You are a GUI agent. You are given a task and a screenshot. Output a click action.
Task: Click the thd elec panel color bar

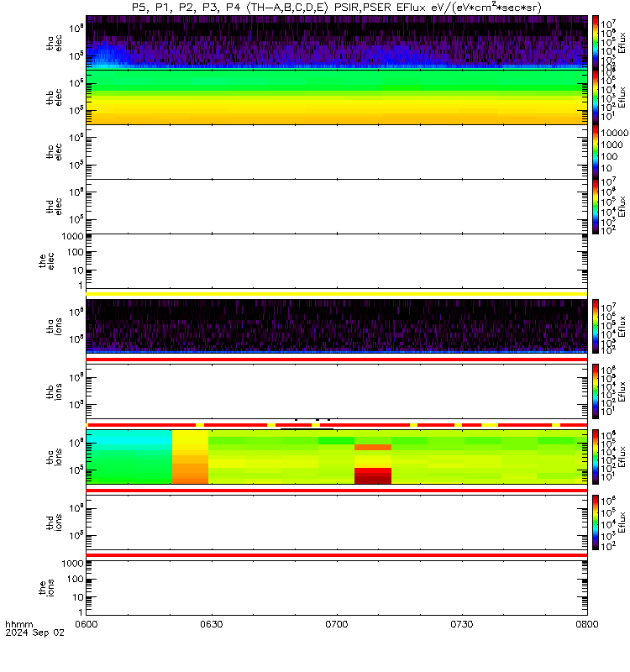[596, 207]
